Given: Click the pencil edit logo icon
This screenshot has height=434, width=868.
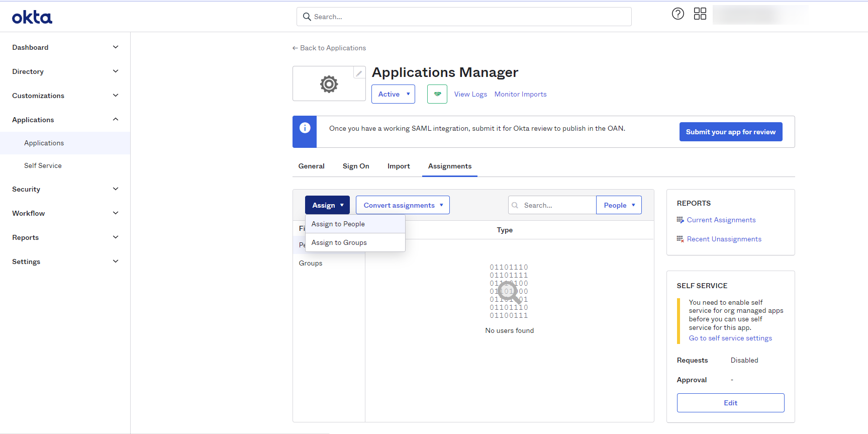Looking at the screenshot, I should 359,73.
